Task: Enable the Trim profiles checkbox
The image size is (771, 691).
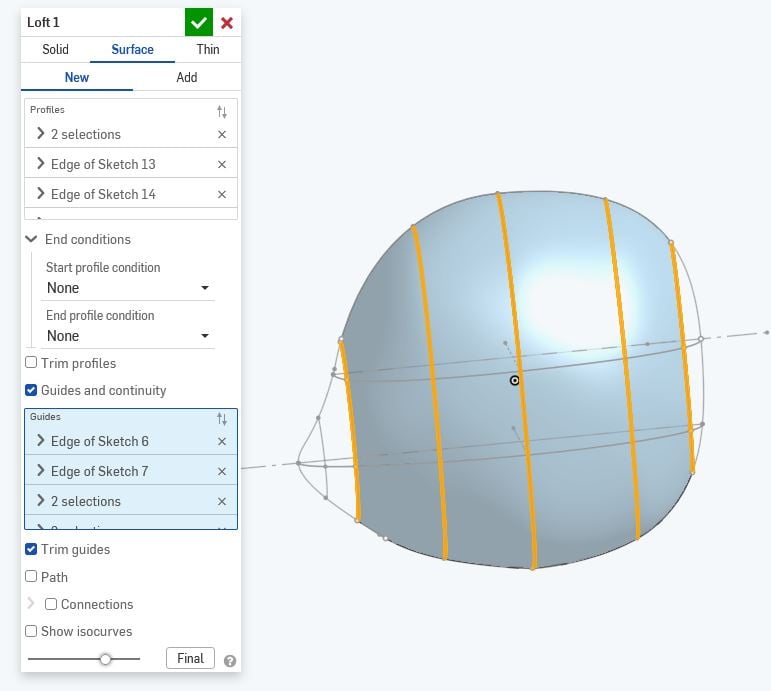Action: click(x=31, y=362)
